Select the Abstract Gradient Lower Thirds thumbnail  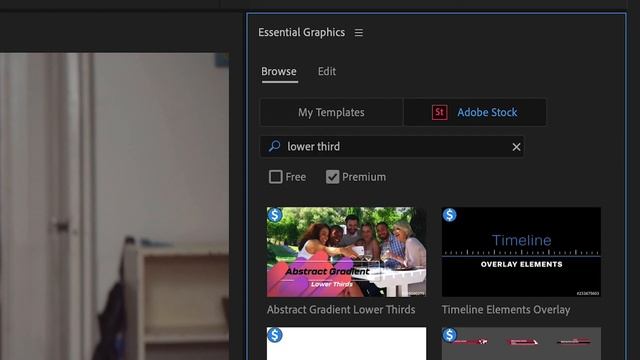coord(347,252)
